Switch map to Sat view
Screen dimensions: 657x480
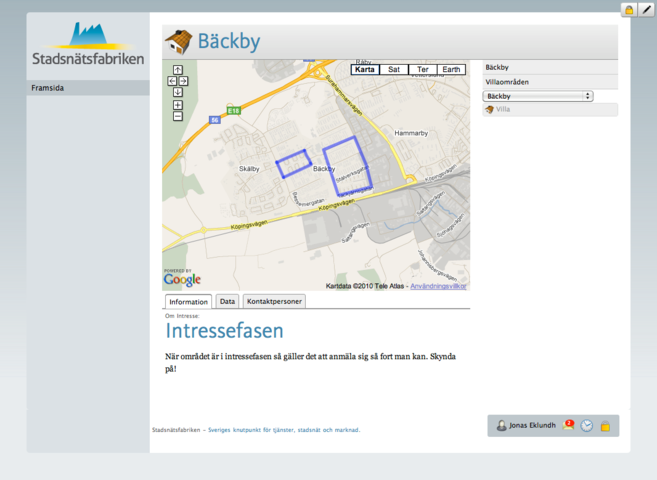(393, 70)
